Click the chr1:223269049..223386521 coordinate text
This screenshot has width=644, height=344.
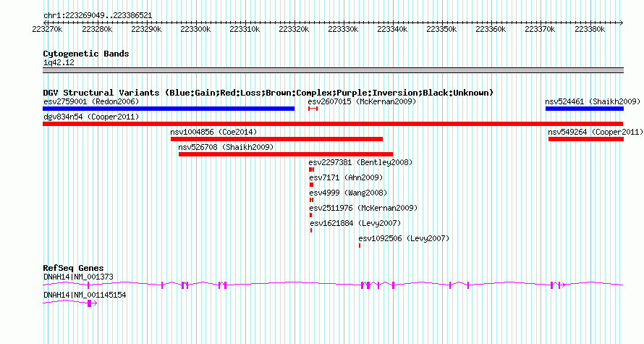98,16
